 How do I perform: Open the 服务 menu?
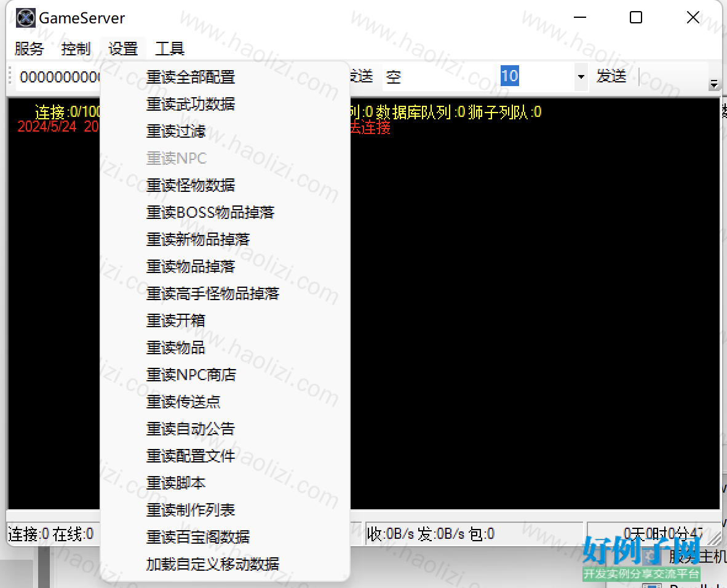point(29,49)
